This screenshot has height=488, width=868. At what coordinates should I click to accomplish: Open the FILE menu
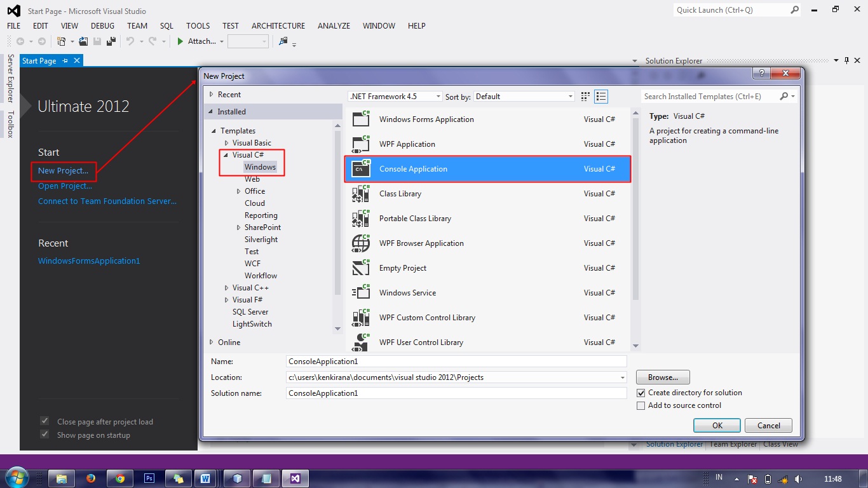point(13,26)
